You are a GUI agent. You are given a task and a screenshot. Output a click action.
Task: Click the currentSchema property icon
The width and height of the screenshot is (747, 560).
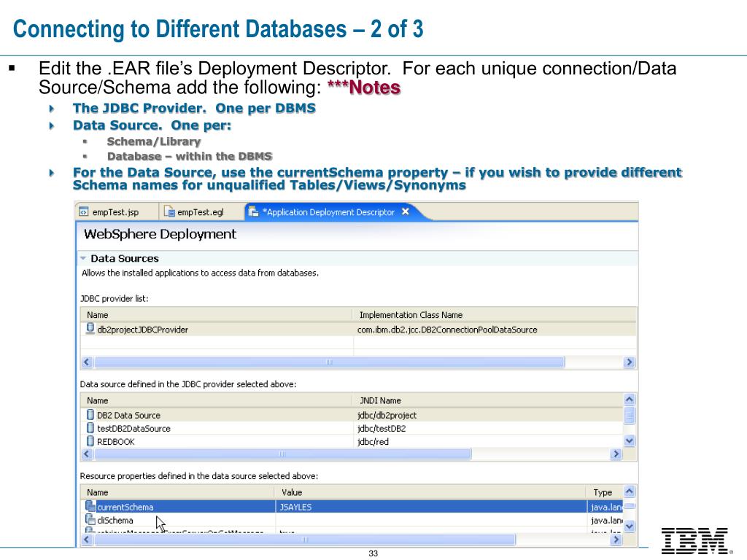click(90, 507)
